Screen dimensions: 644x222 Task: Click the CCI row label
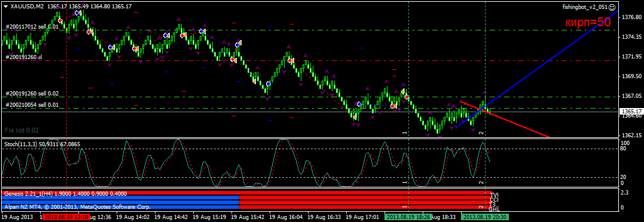(x=494, y=200)
